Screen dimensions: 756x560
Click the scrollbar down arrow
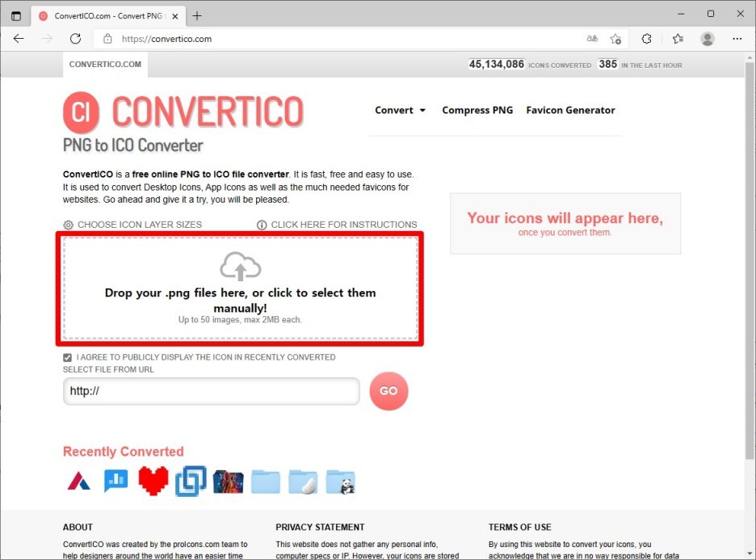[x=750, y=554]
